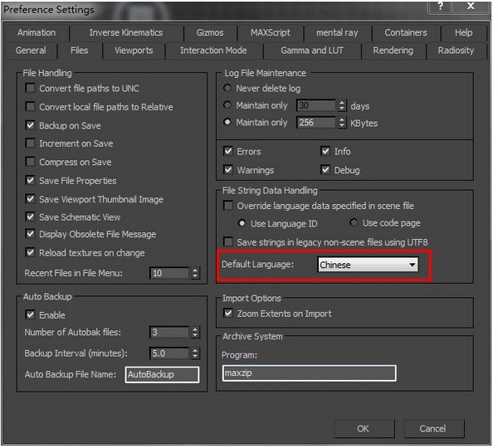The height and width of the screenshot is (448, 498).
Task: Click the Cancel button
Action: click(433, 429)
